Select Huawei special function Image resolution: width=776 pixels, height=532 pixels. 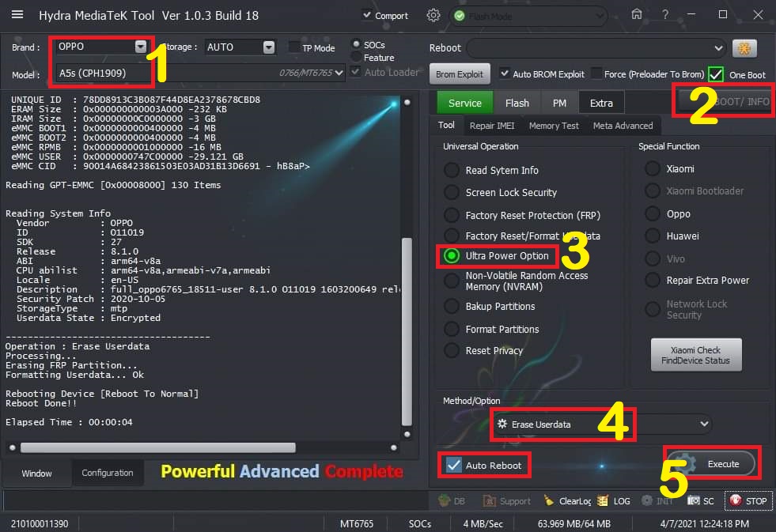[x=653, y=236]
